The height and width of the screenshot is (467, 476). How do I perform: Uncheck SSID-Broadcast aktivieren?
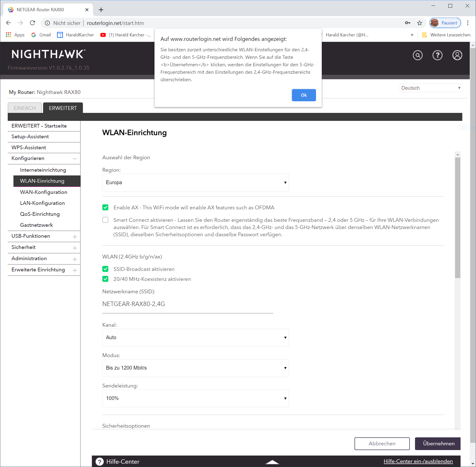tap(105, 269)
